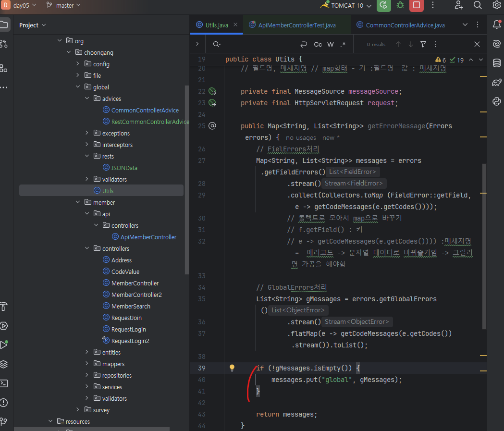Toggle Words (W) option in find bar
504x431 pixels.
[x=331, y=44]
